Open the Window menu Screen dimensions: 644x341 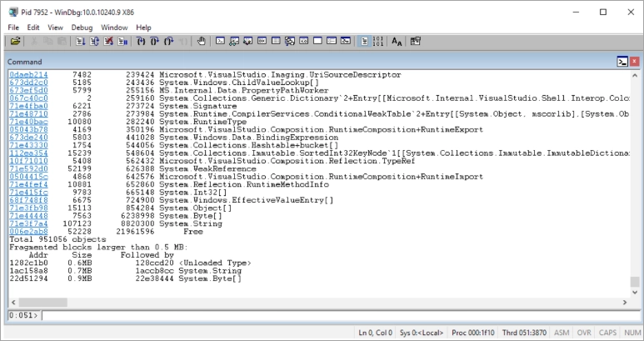coord(114,28)
